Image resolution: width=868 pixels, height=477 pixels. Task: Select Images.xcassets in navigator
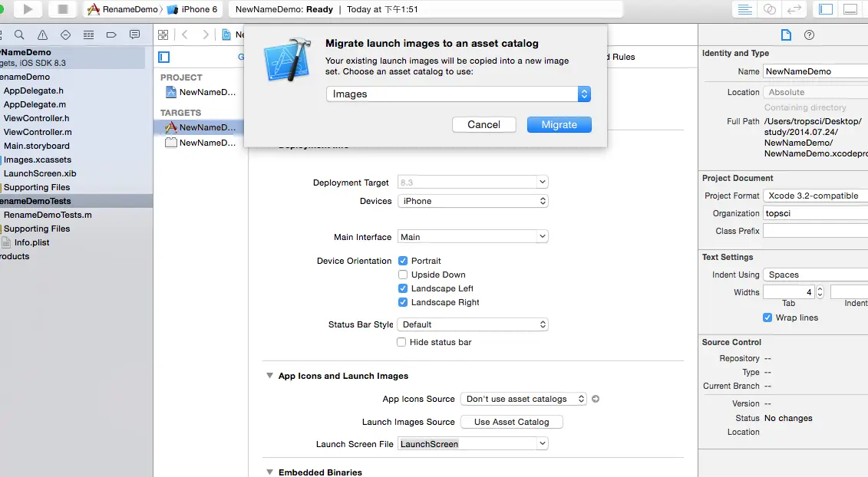tap(37, 160)
